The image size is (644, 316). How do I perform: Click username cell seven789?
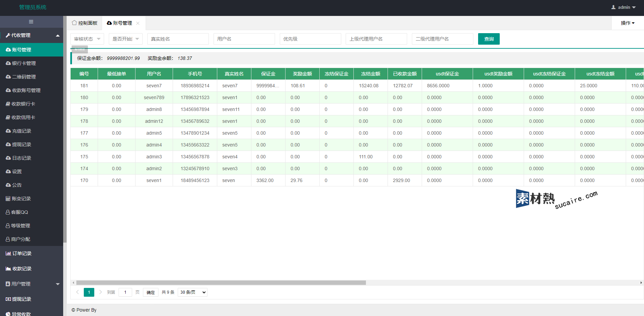click(x=154, y=97)
